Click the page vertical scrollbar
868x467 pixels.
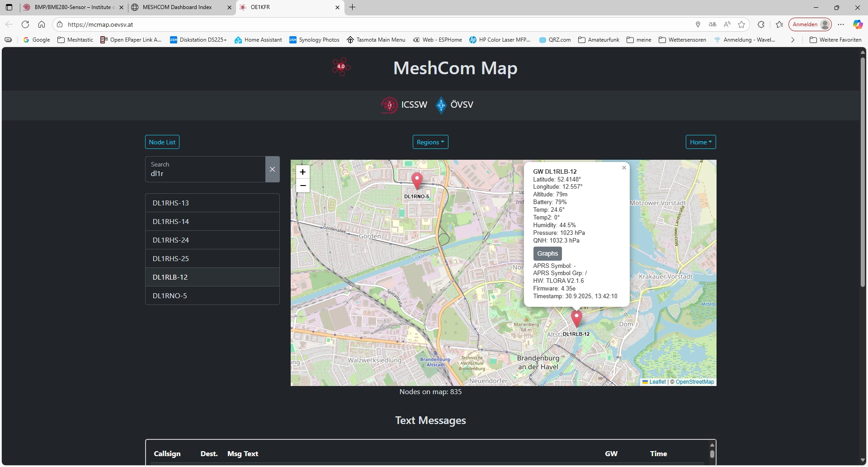coord(863,172)
